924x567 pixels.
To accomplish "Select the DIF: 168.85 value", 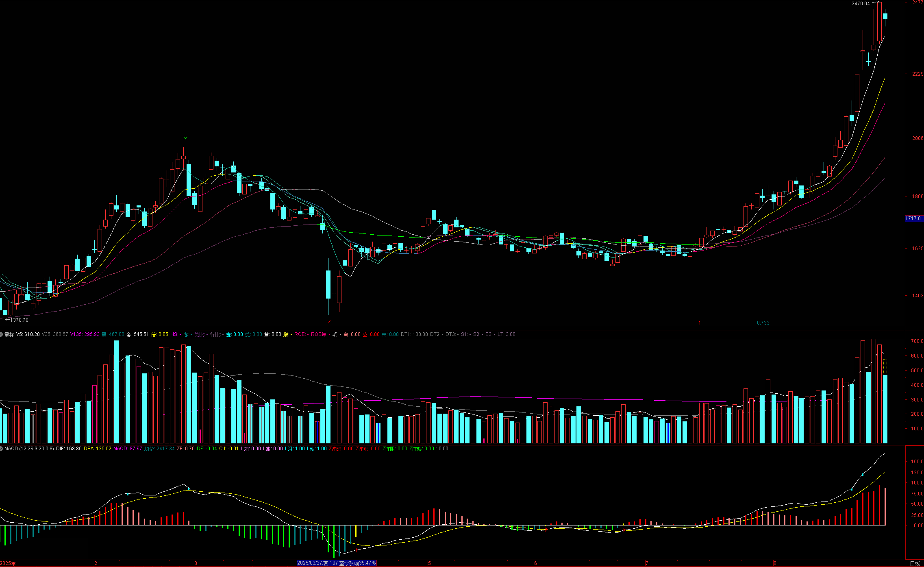I will 69,449.
